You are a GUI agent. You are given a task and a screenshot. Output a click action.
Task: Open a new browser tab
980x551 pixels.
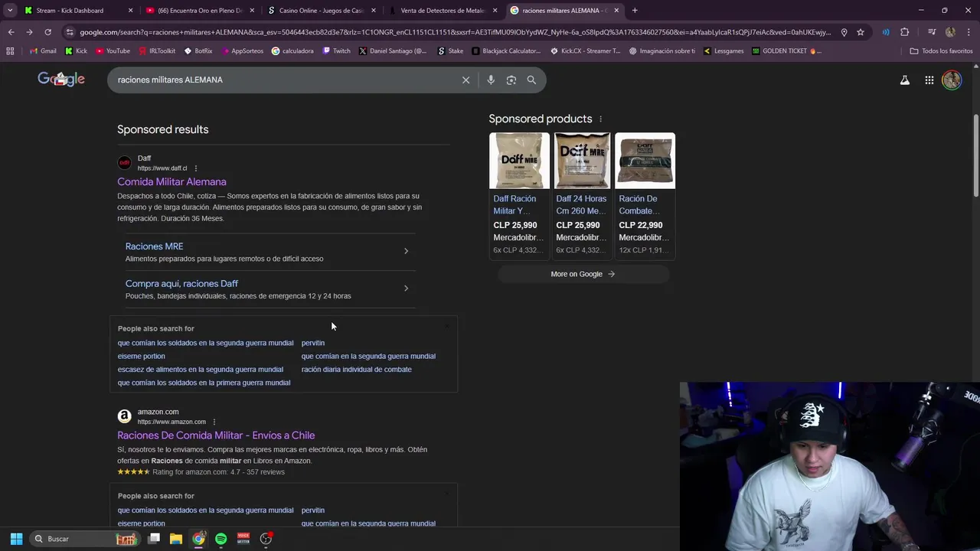coord(635,11)
